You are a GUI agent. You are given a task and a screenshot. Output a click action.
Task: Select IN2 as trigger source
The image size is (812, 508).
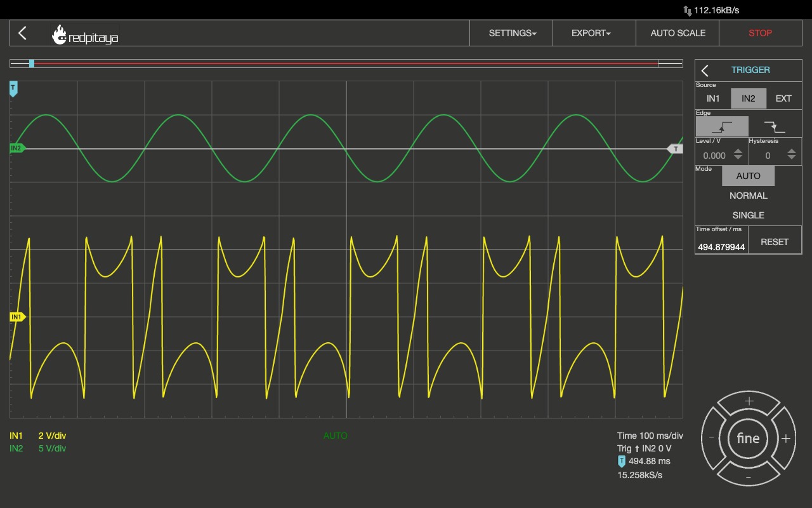click(749, 98)
